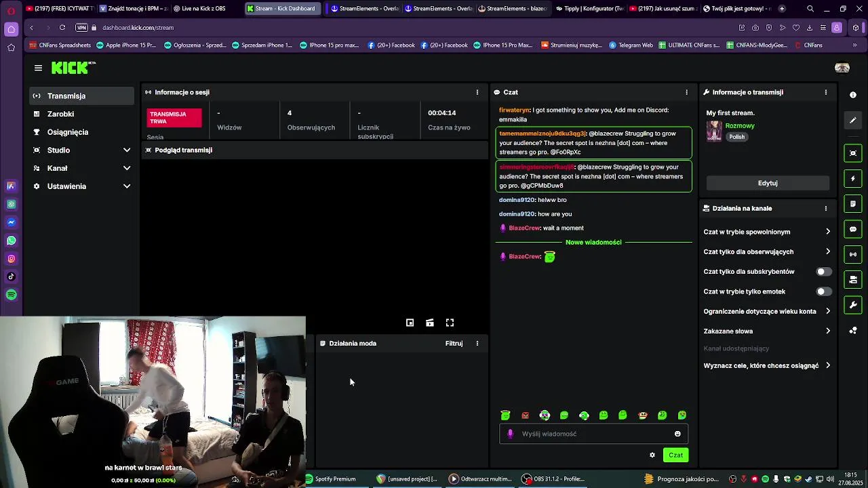Open Transmisja in the sidebar

click(81, 96)
